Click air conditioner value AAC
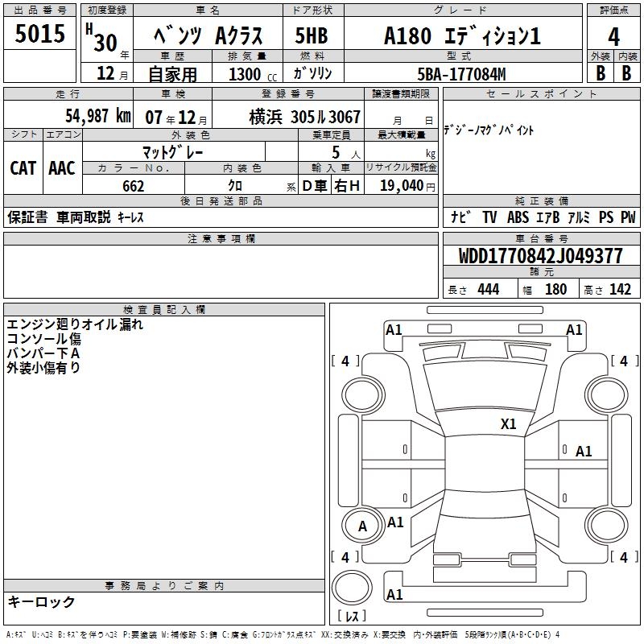This screenshot has width=644, height=644. (x=62, y=168)
